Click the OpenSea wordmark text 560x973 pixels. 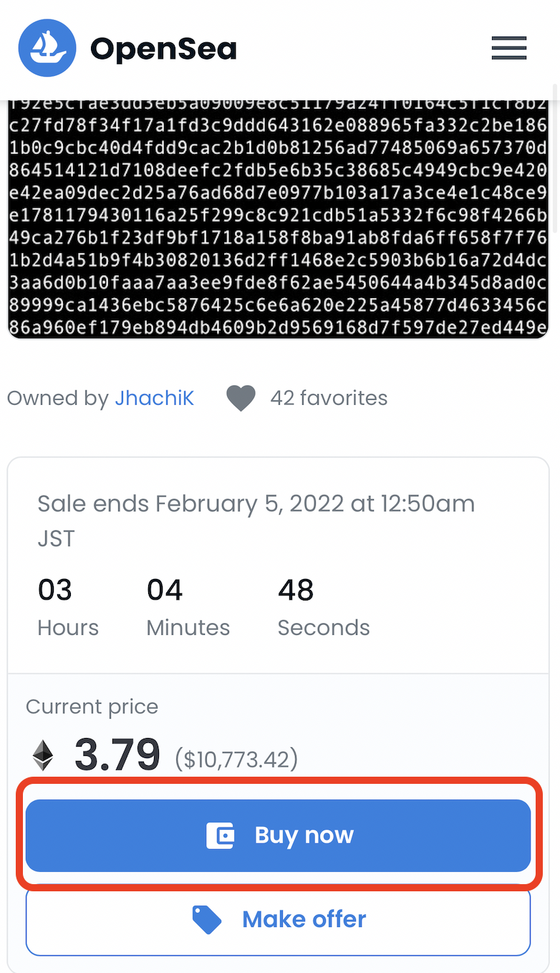click(163, 49)
